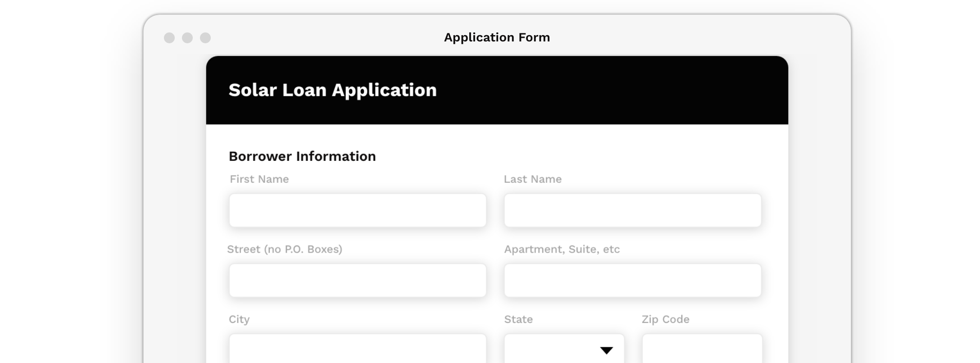This screenshot has height=363, width=980.
Task: Click the First Name label
Action: pyautogui.click(x=259, y=179)
